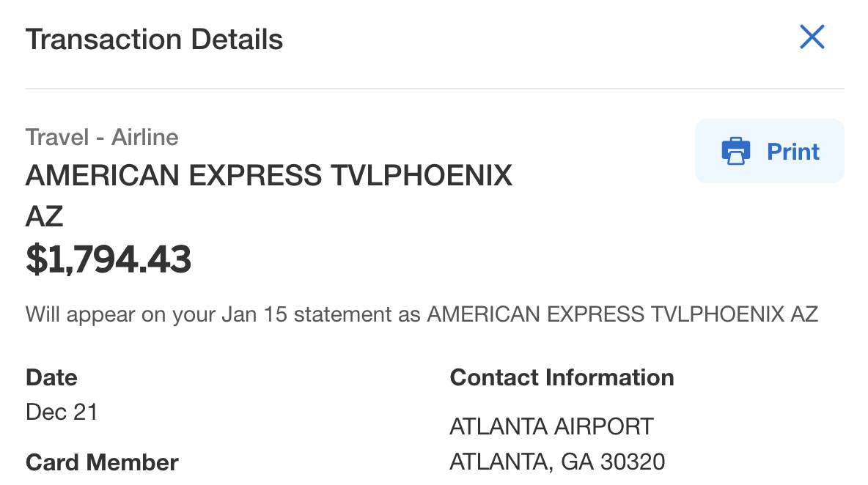Click the divider line below the header
This screenshot has height=485, width=868.
click(x=434, y=89)
